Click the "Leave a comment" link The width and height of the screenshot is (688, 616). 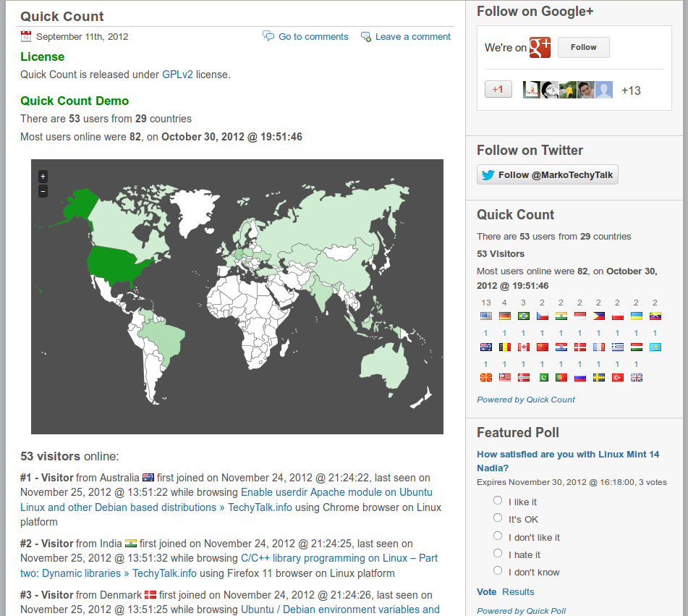[412, 37]
